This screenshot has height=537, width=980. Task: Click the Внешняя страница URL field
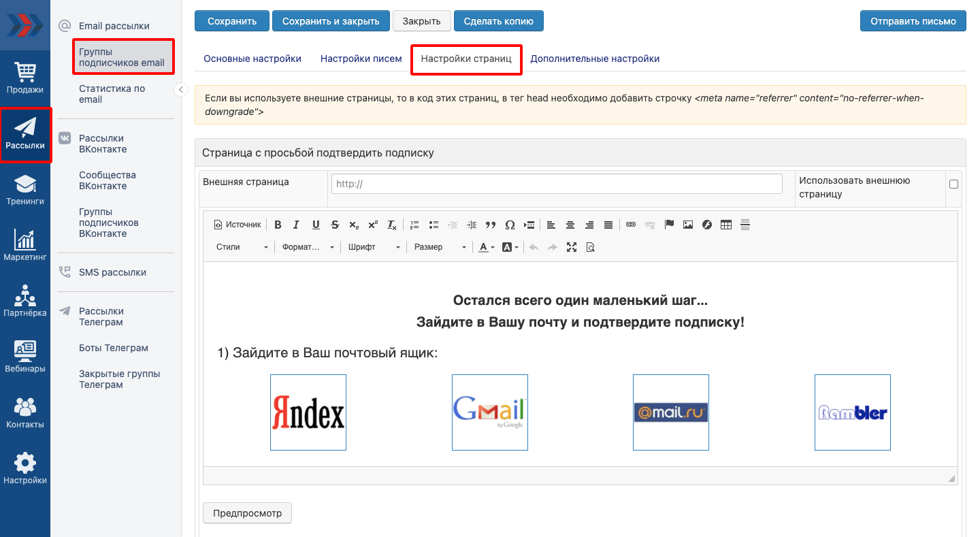coord(557,184)
